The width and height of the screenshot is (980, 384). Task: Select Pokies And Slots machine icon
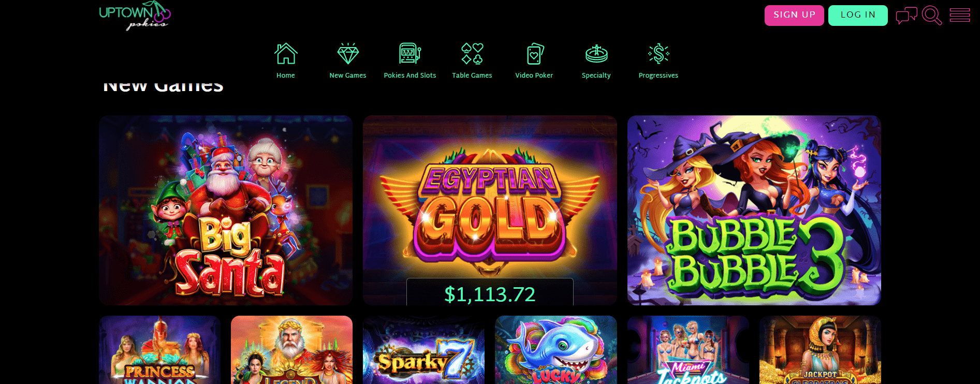click(410, 53)
